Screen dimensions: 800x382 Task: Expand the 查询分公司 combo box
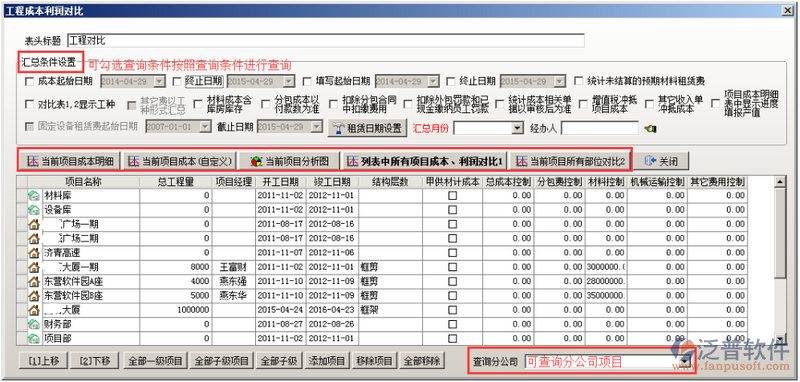click(x=686, y=362)
